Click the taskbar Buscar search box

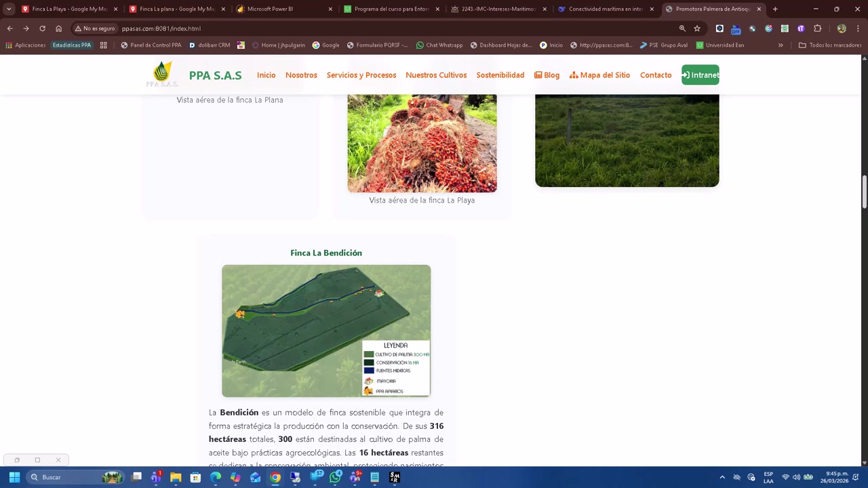click(77, 477)
